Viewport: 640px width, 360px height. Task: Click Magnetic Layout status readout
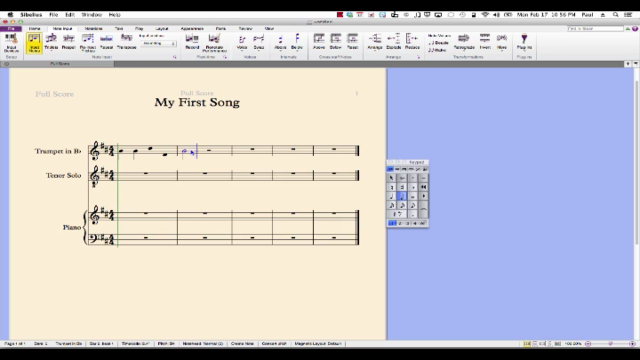click(318, 344)
